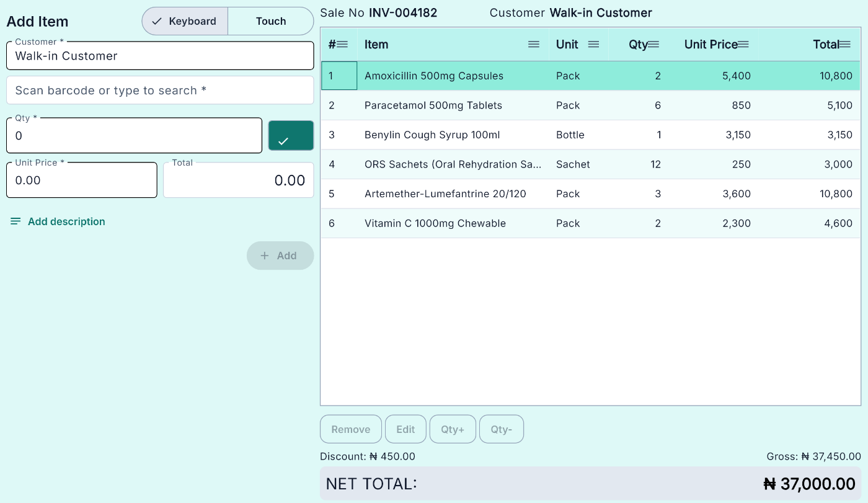This screenshot has width=868, height=503.
Task: Switch input mode to Keyboard
Action: click(185, 21)
